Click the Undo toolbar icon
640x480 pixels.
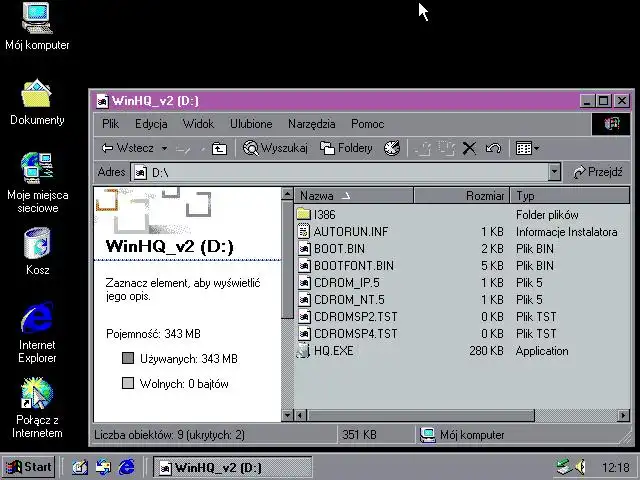tap(493, 148)
